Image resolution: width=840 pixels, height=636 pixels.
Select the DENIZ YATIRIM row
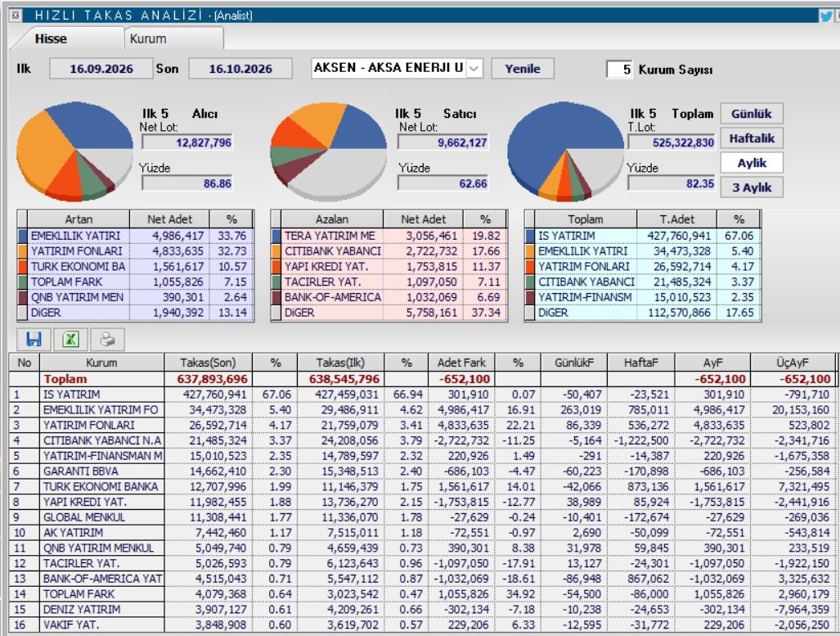coord(421,610)
